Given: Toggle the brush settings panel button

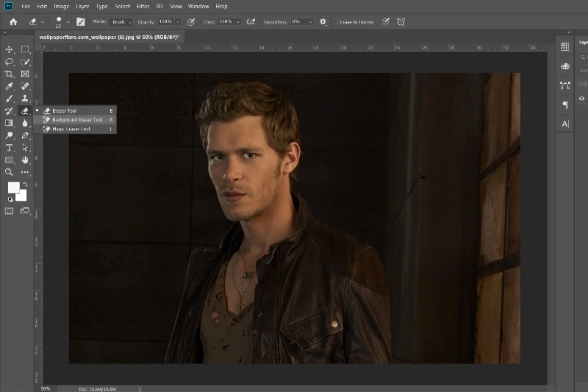Looking at the screenshot, I should click(79, 22).
